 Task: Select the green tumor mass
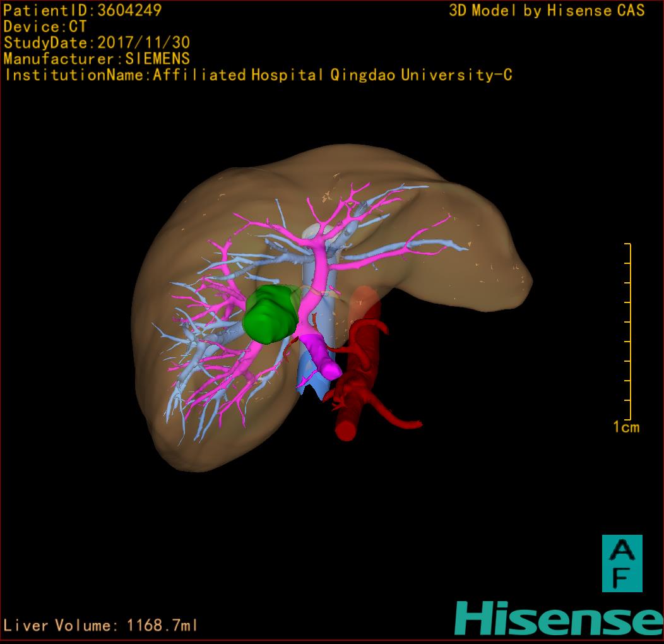point(270,315)
